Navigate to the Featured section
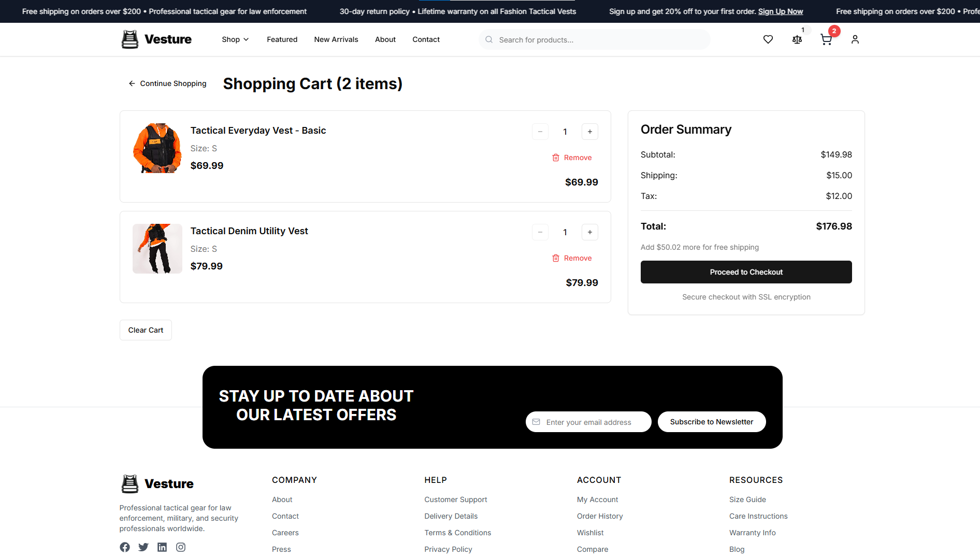 click(282, 39)
